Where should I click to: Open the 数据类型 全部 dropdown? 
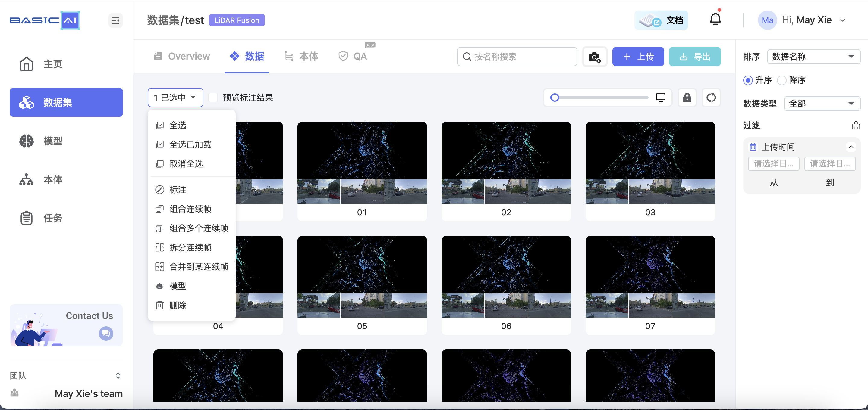click(822, 103)
